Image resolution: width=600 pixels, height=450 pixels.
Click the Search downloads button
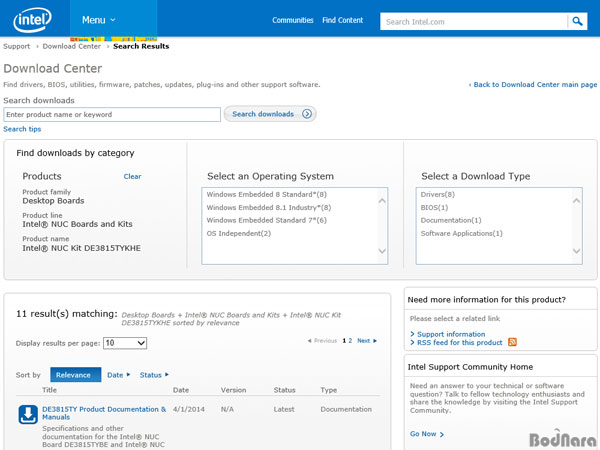270,114
